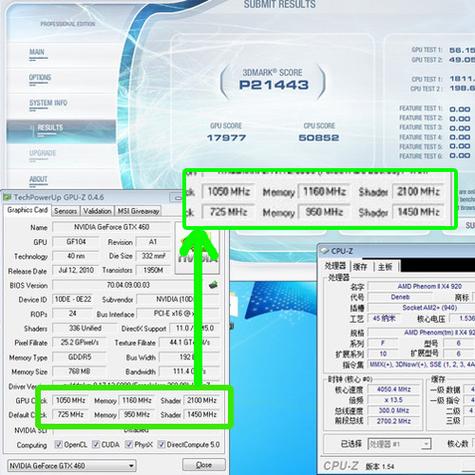Click the default Memory 950 MHz field
Image resolution: width=475 pixels, height=475 pixels.
coord(136,415)
